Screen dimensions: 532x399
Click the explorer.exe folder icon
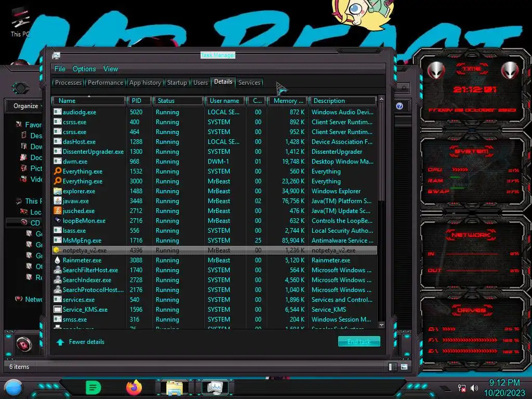[x=58, y=191]
